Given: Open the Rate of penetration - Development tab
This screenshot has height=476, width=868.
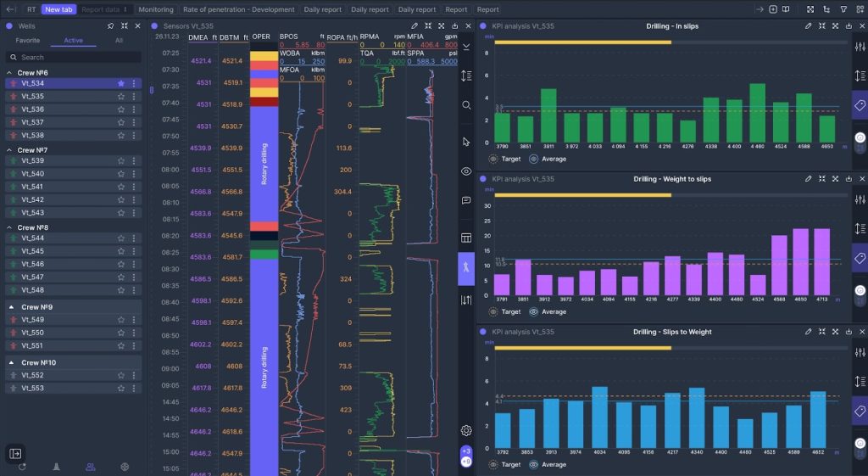Looking at the screenshot, I should click(x=238, y=9).
